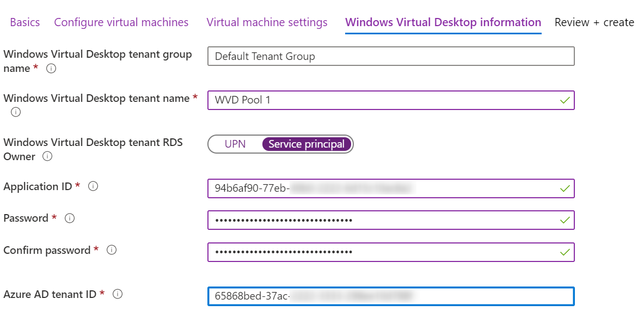Click info icon for Azure AD tenant ID

(118, 294)
